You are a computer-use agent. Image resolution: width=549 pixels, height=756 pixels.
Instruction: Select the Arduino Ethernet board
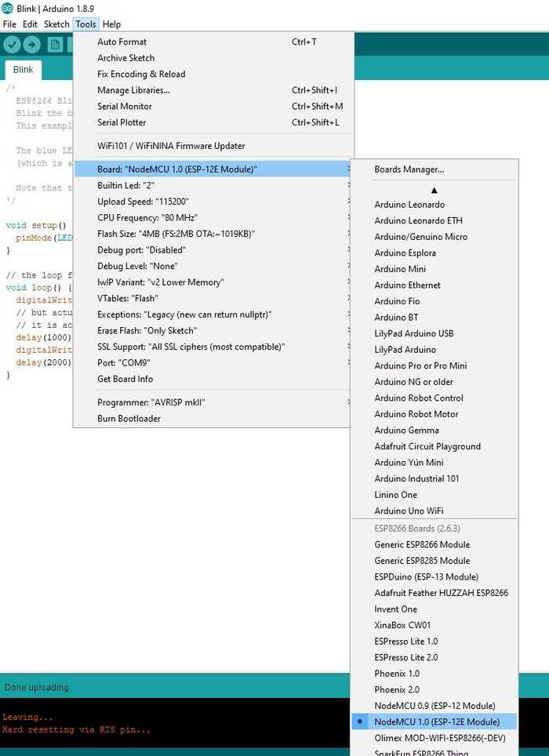click(434, 285)
